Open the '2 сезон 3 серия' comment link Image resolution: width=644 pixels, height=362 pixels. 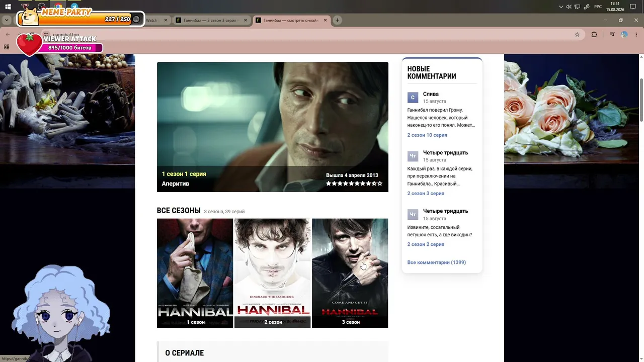[x=426, y=194]
